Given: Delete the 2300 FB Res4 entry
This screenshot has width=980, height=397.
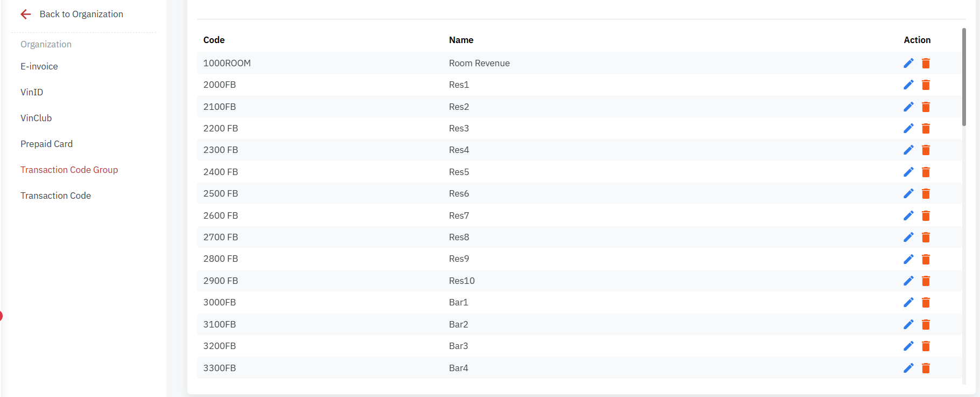Looking at the screenshot, I should (x=926, y=150).
